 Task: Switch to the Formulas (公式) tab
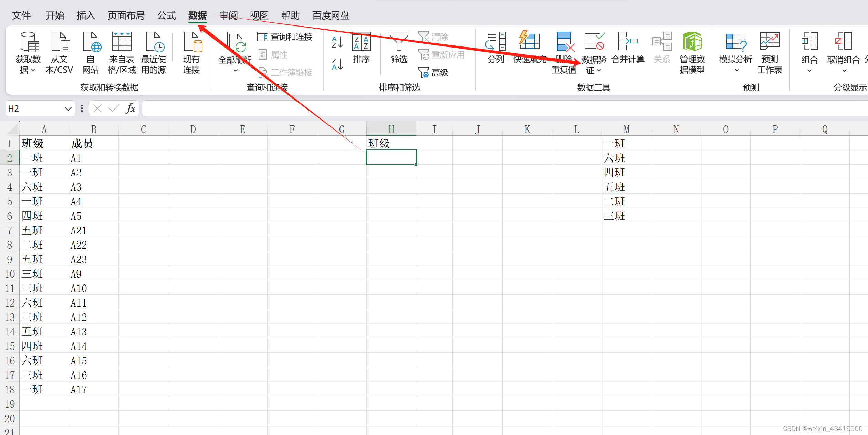pyautogui.click(x=167, y=15)
